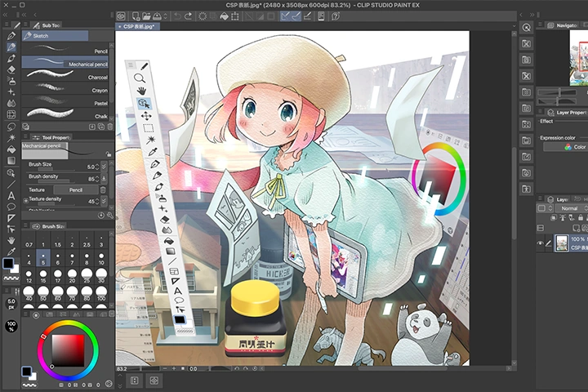Select the Gradient tool
This screenshot has height=392, width=588.
(x=11, y=161)
